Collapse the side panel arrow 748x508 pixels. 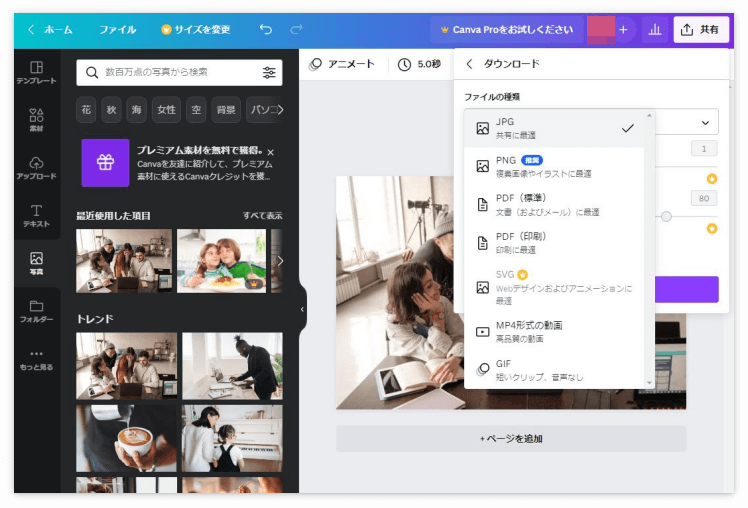point(302,309)
